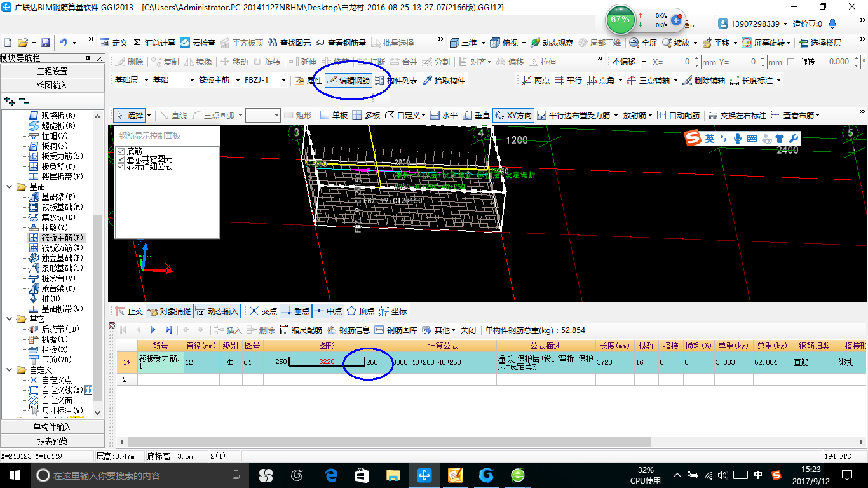Switch to 三维 3D view
Image resolution: width=868 pixels, height=488 pixels.
463,43
